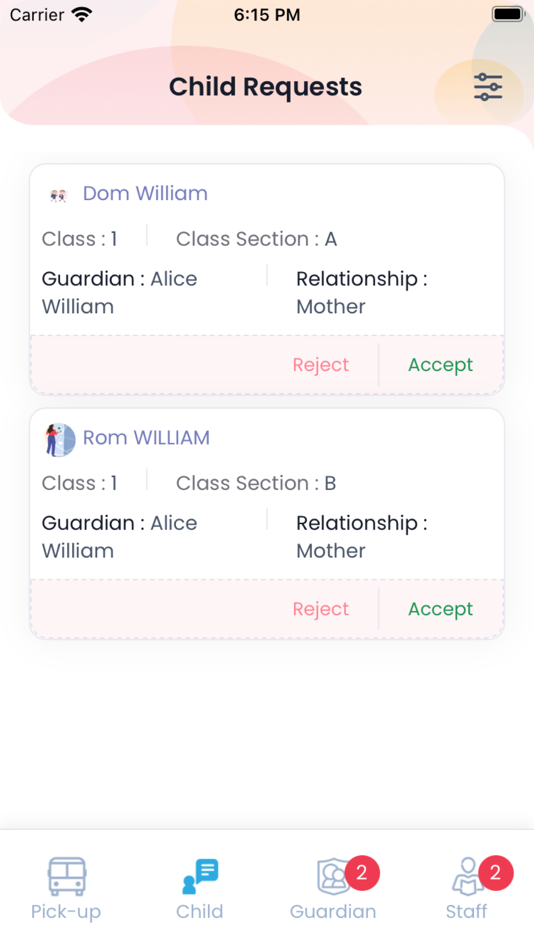Open Dom William name link
Image resolution: width=534 pixels, height=950 pixels.
click(145, 193)
